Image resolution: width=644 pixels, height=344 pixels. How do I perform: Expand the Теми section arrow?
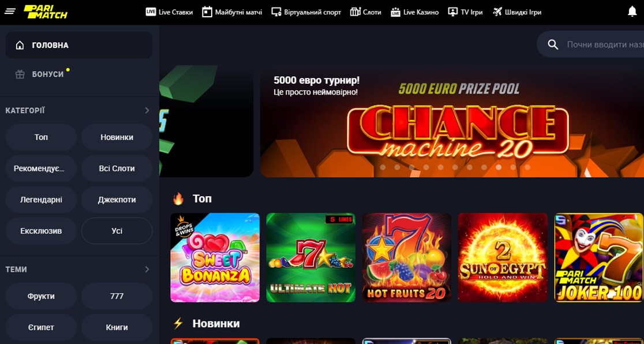click(x=147, y=269)
